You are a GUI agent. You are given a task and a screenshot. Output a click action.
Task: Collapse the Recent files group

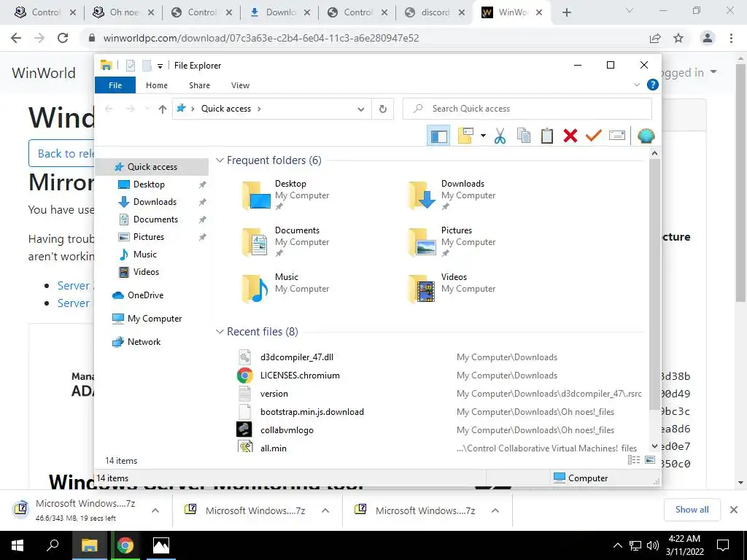point(220,332)
